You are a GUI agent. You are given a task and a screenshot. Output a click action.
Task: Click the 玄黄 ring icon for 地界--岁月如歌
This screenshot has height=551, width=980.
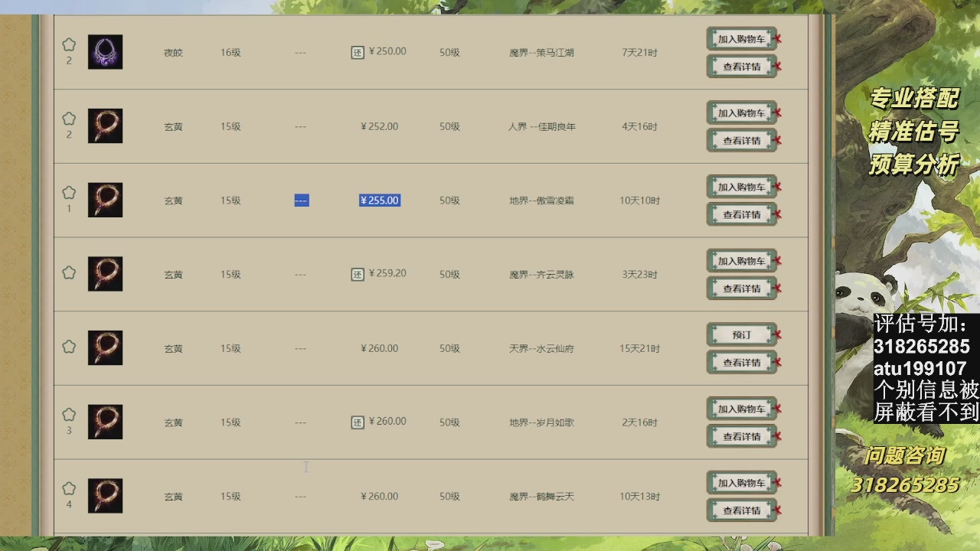105,422
